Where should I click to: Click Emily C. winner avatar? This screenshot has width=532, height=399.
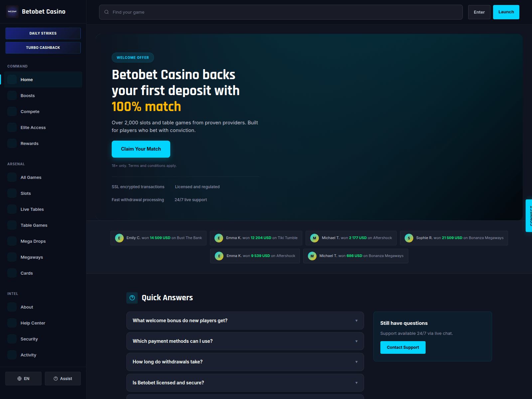(119, 238)
